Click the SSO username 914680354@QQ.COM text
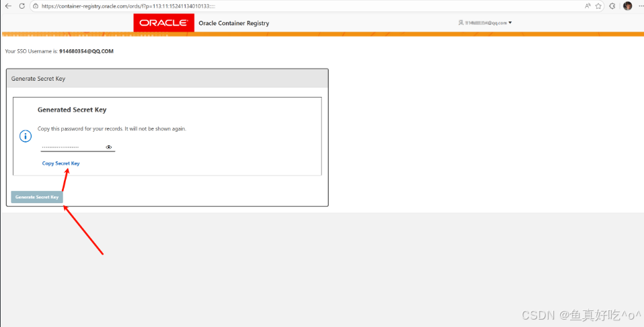The width and height of the screenshot is (644, 327). click(x=86, y=51)
